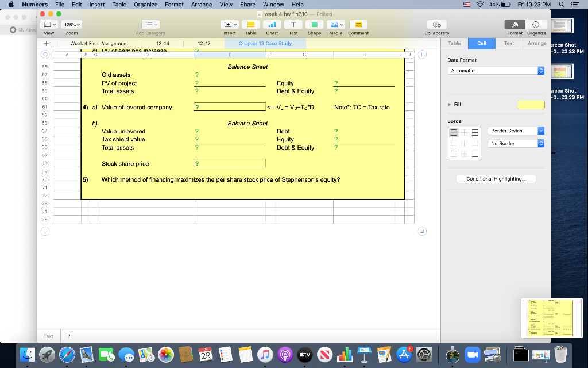Insert a Shape into the sheet

(314, 25)
